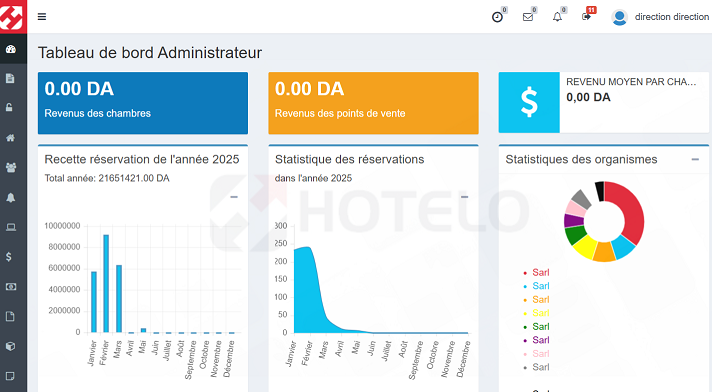
Task: Open the dollar sign sidebar icon
Action: click(9, 257)
